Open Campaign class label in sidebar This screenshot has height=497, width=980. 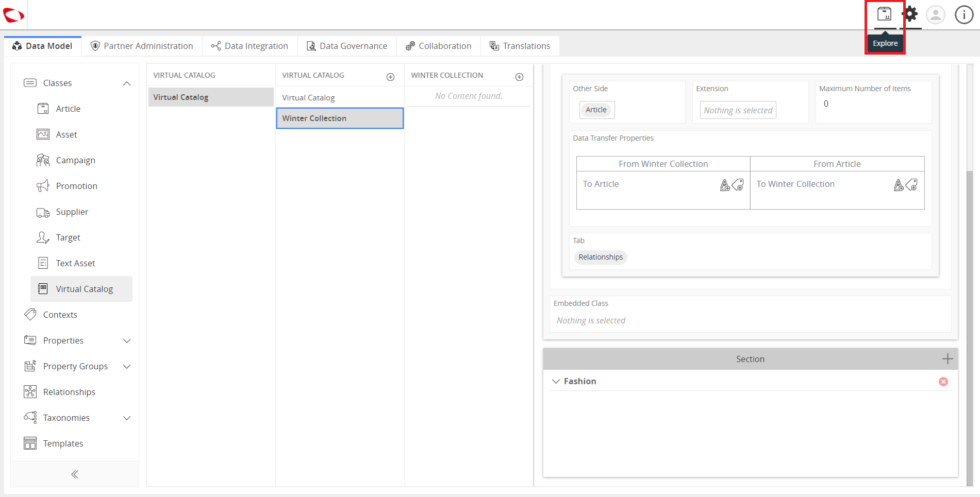tap(75, 160)
